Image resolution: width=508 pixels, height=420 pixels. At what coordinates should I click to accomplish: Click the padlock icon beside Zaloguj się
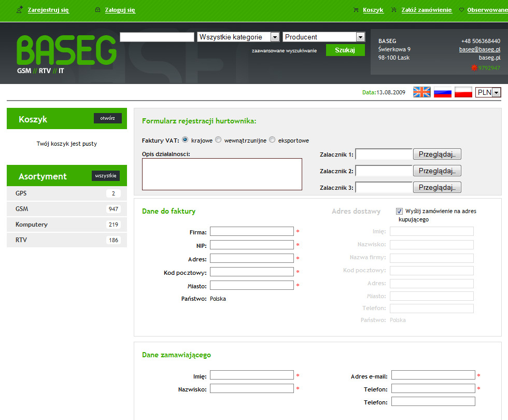point(97,10)
